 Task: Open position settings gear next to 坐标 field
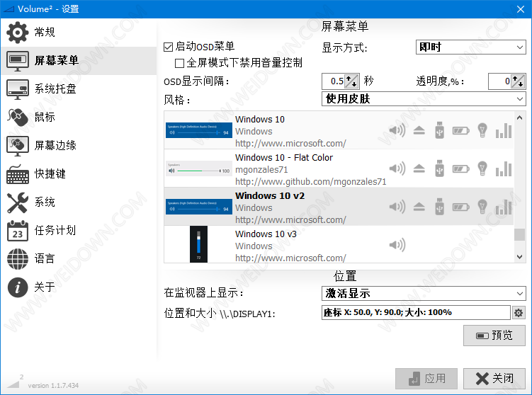518,313
